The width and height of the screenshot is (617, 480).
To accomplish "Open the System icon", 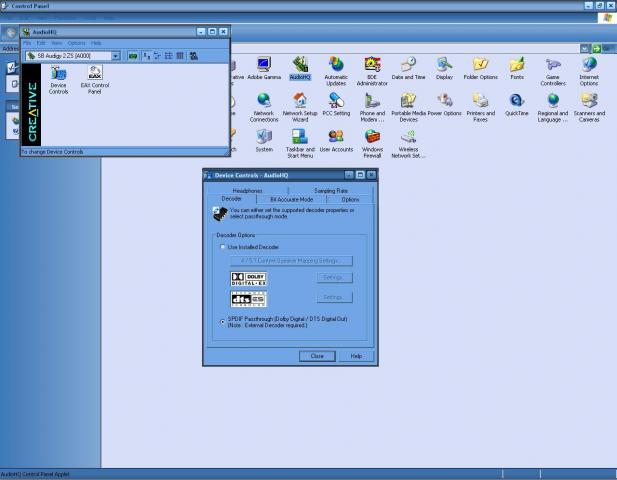I will click(264, 141).
